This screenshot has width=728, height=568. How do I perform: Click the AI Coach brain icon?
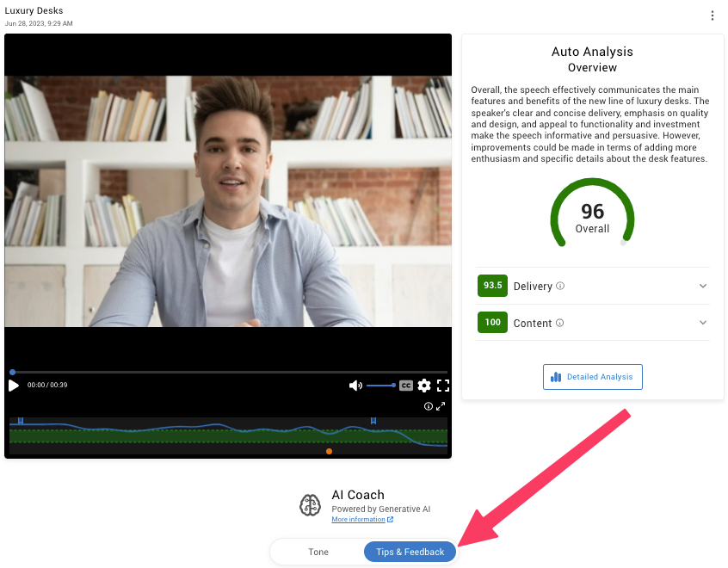(x=310, y=504)
